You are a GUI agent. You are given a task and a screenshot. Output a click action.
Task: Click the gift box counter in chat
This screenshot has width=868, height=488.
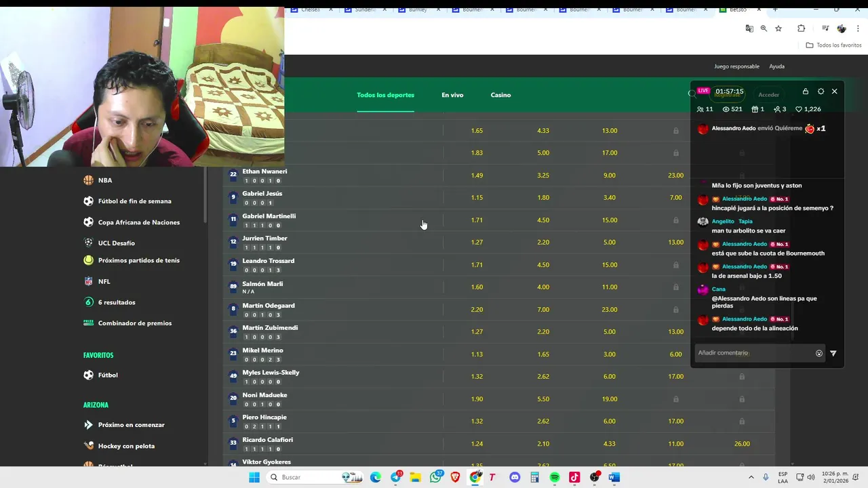click(758, 109)
